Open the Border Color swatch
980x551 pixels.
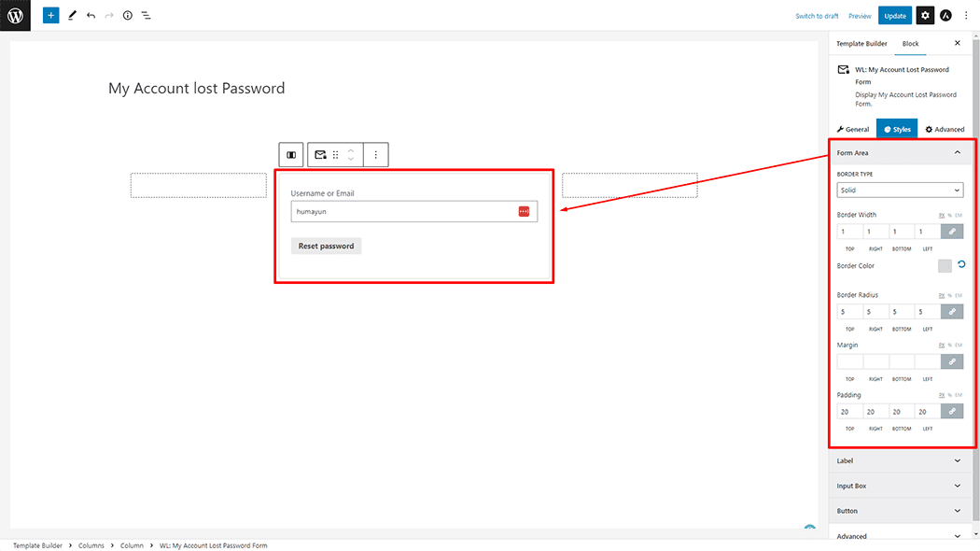tap(945, 266)
